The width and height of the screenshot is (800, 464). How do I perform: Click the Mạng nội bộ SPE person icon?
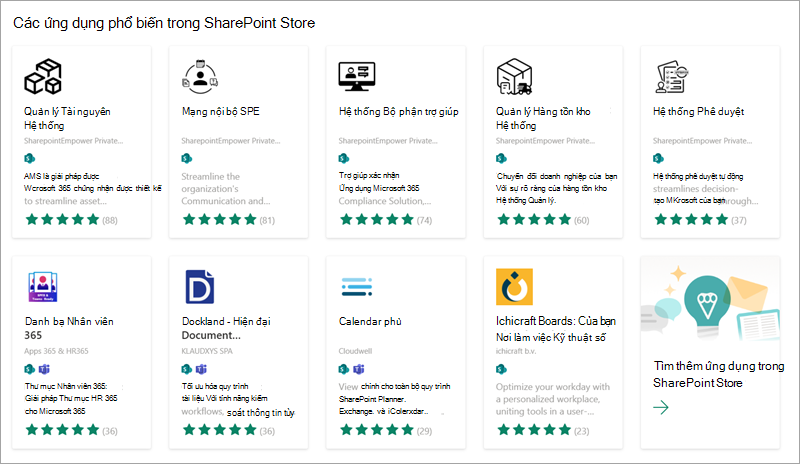point(200,77)
